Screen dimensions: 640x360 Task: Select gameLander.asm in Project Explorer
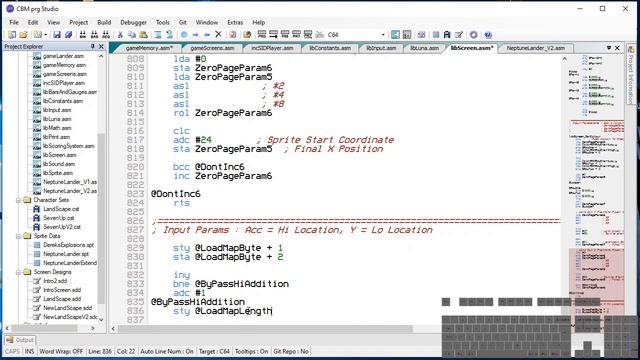(63, 56)
